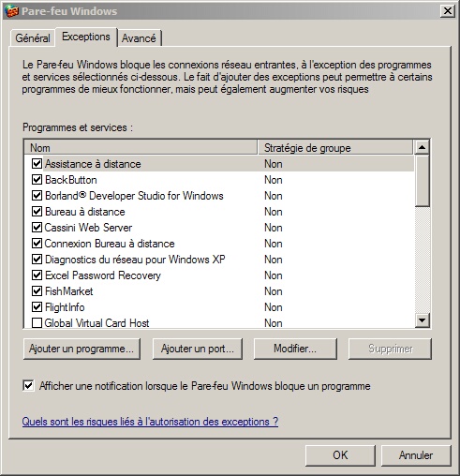This screenshot has width=460, height=476.
Task: Click Ajouter un port button
Action: 198,349
